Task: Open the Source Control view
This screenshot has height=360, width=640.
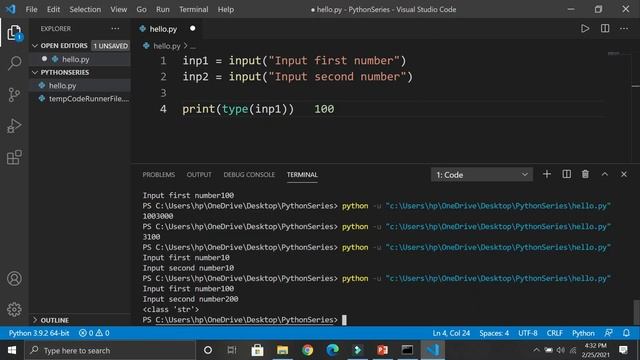Action: tap(14, 95)
